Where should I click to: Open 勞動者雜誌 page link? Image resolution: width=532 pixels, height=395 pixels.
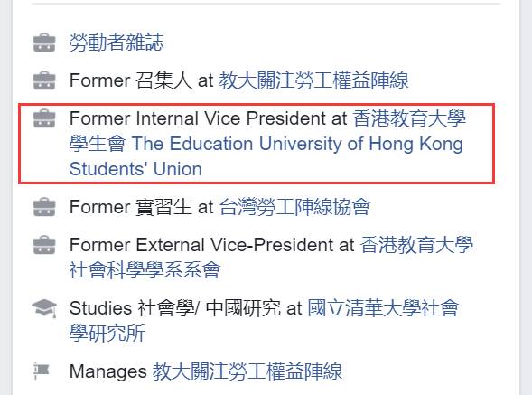click(117, 42)
